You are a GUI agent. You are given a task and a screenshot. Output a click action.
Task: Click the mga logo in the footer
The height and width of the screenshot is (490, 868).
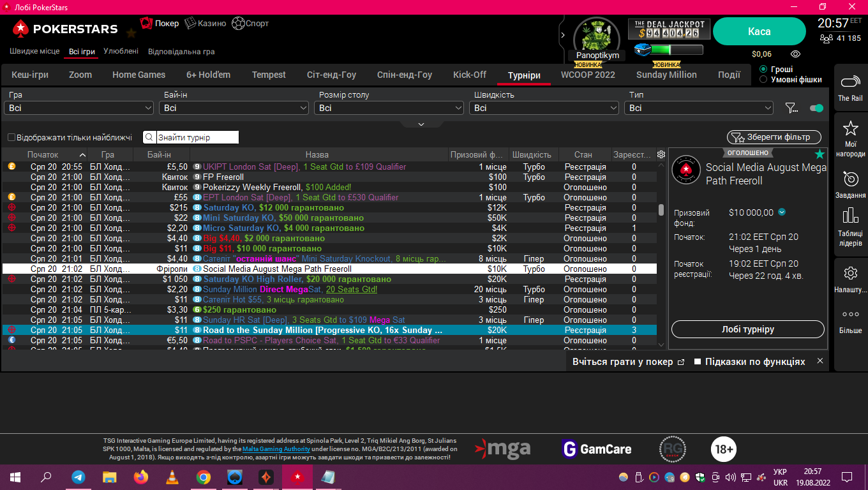click(502, 449)
